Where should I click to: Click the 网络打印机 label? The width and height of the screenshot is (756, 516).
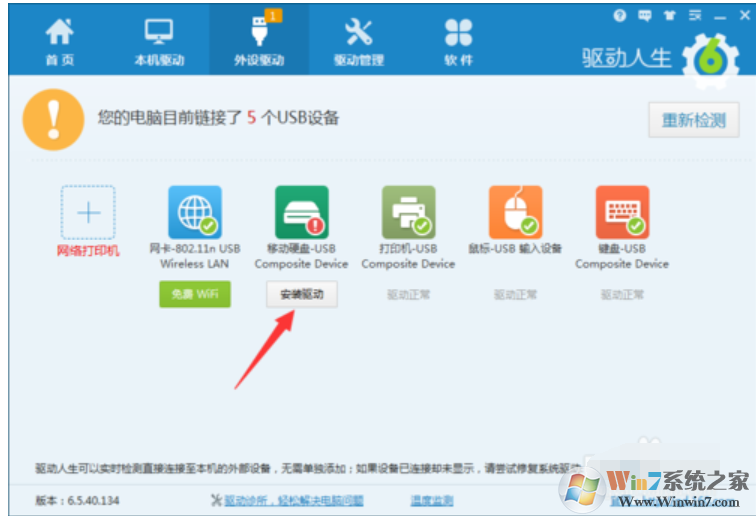click(x=88, y=251)
